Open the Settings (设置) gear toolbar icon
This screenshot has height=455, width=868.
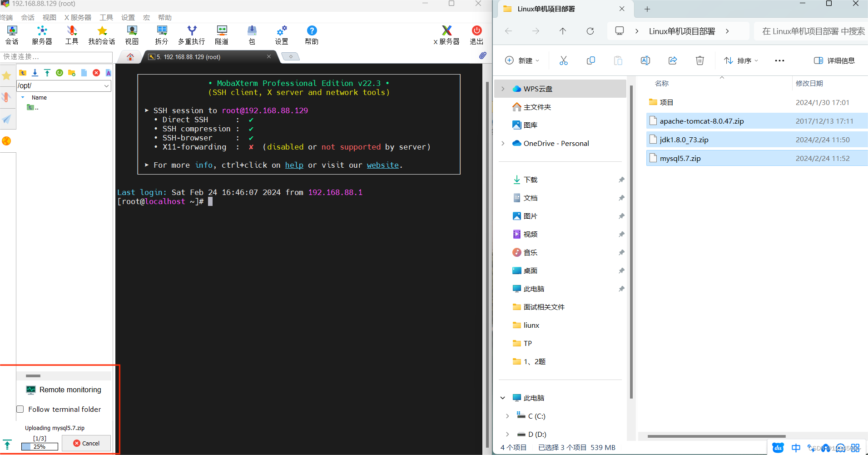pyautogui.click(x=282, y=35)
